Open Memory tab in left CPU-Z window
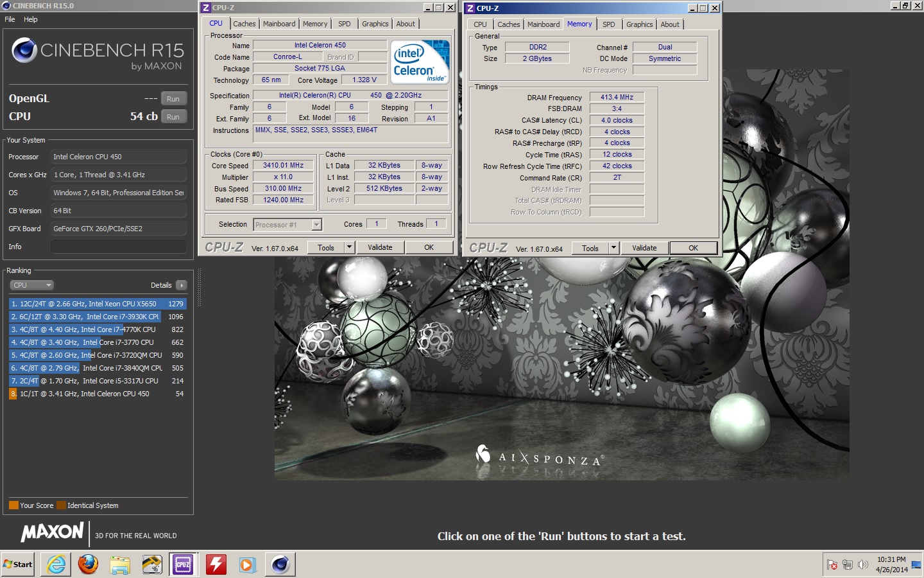This screenshot has width=924, height=578. point(315,24)
